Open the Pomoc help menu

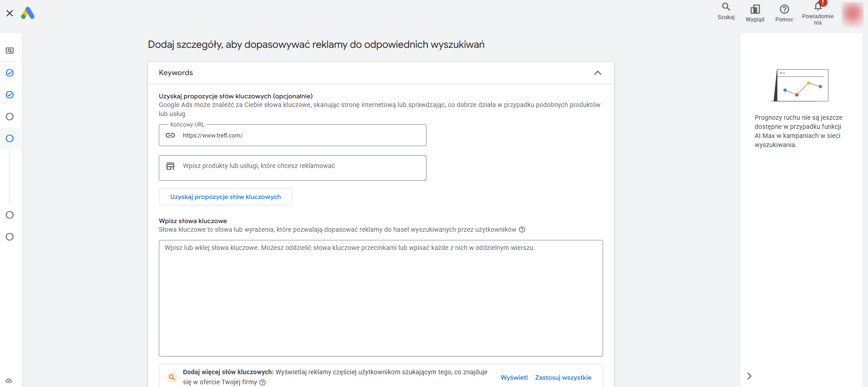pyautogui.click(x=784, y=13)
